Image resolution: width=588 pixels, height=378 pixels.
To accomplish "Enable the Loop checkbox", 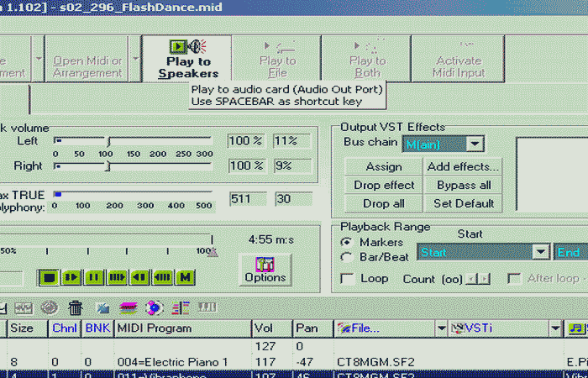I will point(346,278).
